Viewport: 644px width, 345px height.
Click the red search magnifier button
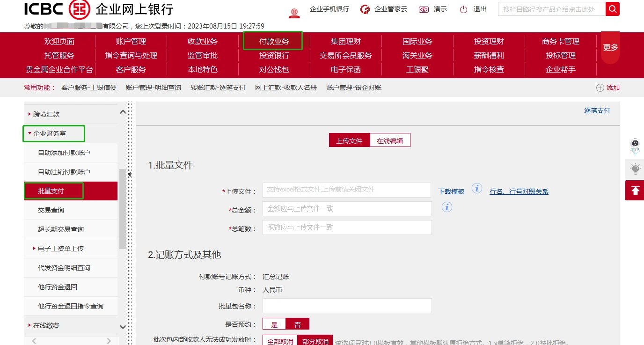pyautogui.click(x=613, y=9)
